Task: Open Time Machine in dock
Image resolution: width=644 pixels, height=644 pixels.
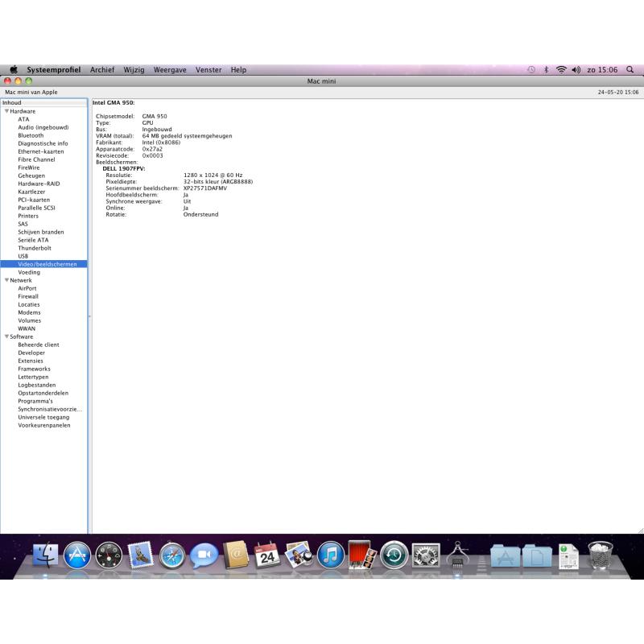Action: click(394, 555)
